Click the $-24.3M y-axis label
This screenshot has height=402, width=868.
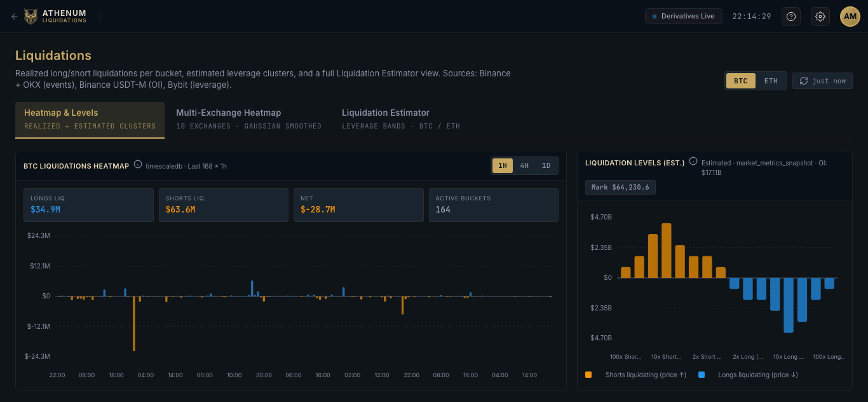coord(37,356)
